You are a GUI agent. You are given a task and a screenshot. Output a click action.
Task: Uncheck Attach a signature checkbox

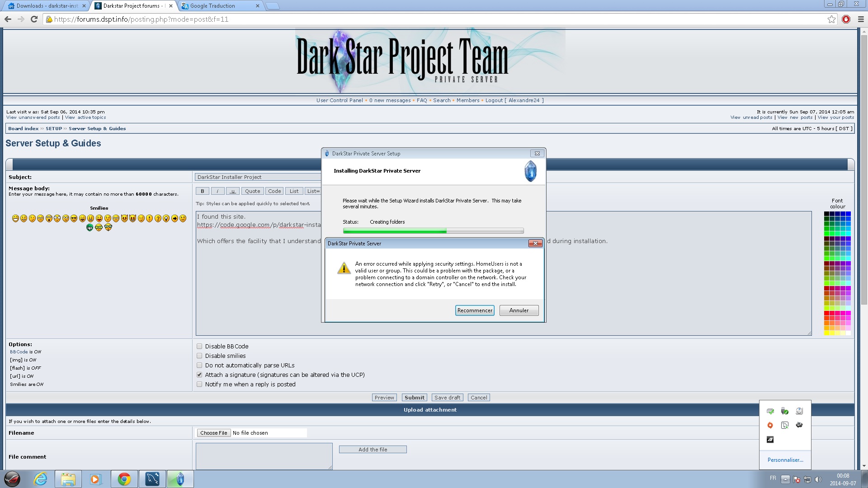(x=199, y=375)
